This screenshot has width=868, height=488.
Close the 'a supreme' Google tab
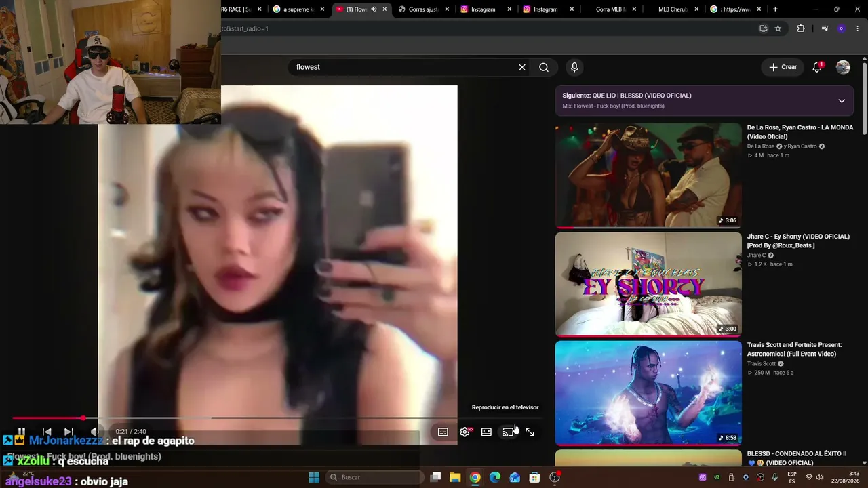(322, 9)
